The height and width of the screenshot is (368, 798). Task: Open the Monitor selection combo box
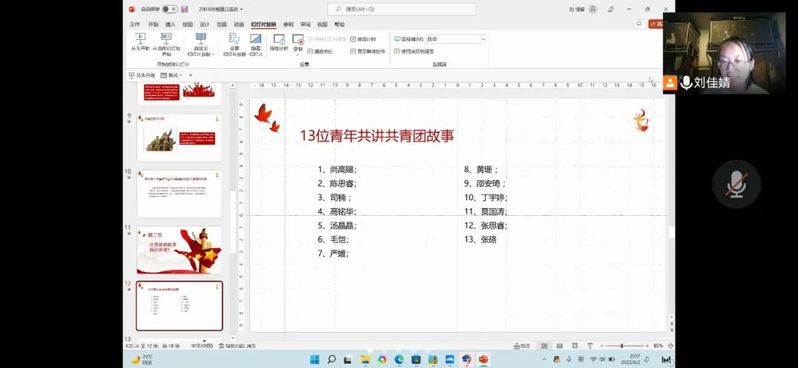coord(455,39)
